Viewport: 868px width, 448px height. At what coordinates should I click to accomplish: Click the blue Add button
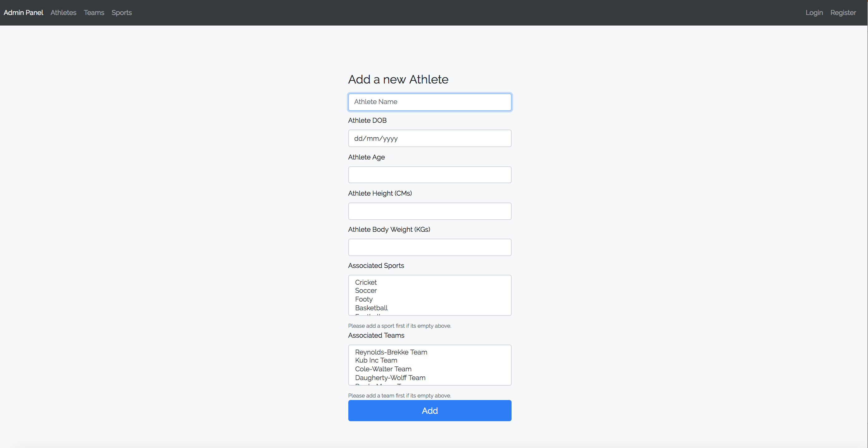[430, 410]
